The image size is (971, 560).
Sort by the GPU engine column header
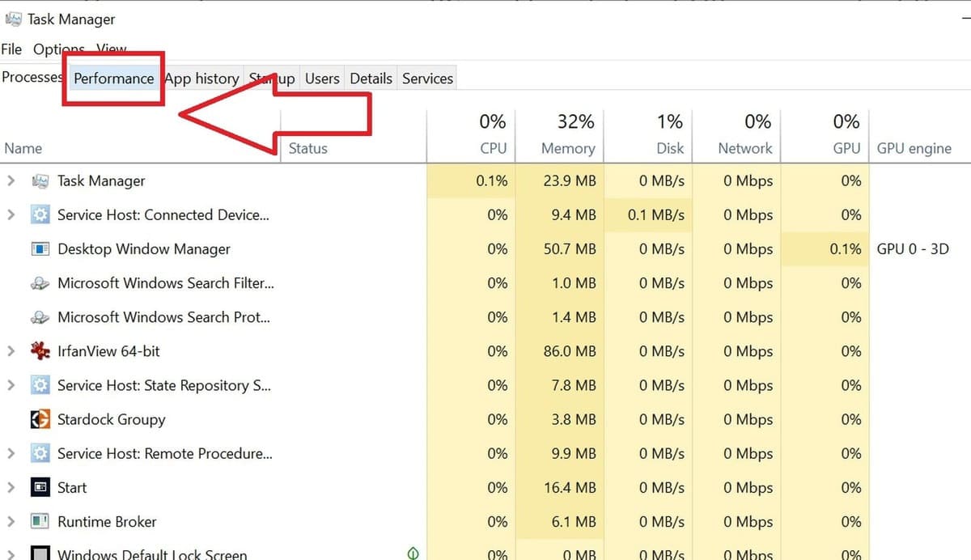pyautogui.click(x=914, y=148)
